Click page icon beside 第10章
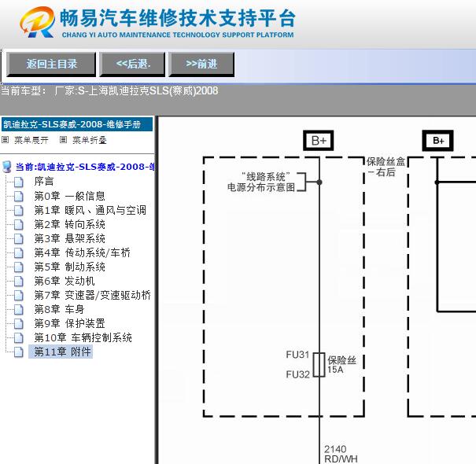Viewport: 476px width, 464px height. coord(19,338)
